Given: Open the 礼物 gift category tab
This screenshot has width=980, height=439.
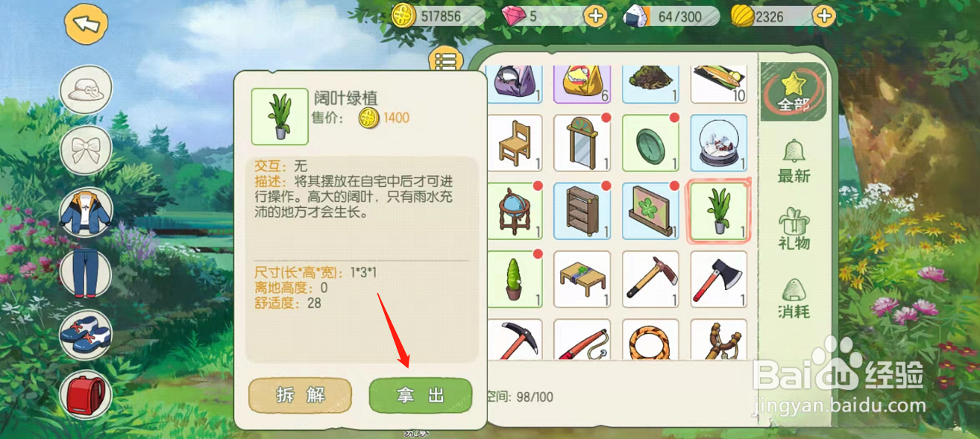Looking at the screenshot, I should pos(794,228).
